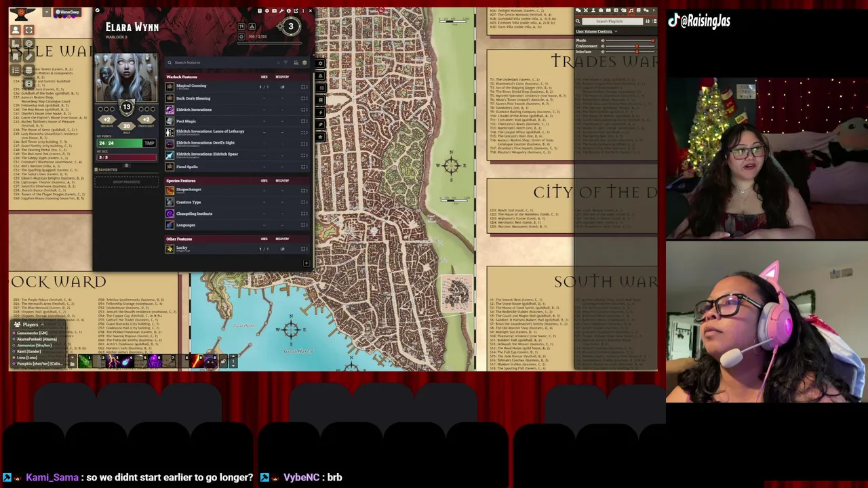Toggle the last death save failure pip
Screen dimensions: 868x488
(153, 109)
